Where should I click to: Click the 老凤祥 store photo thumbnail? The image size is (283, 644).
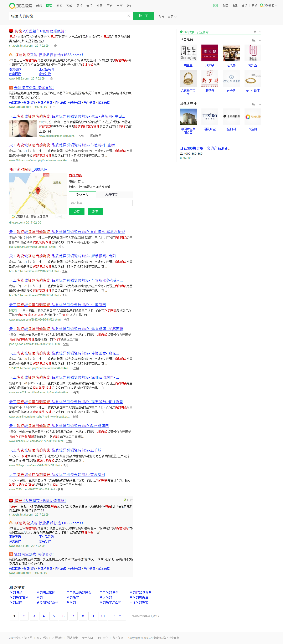coord(231,53)
